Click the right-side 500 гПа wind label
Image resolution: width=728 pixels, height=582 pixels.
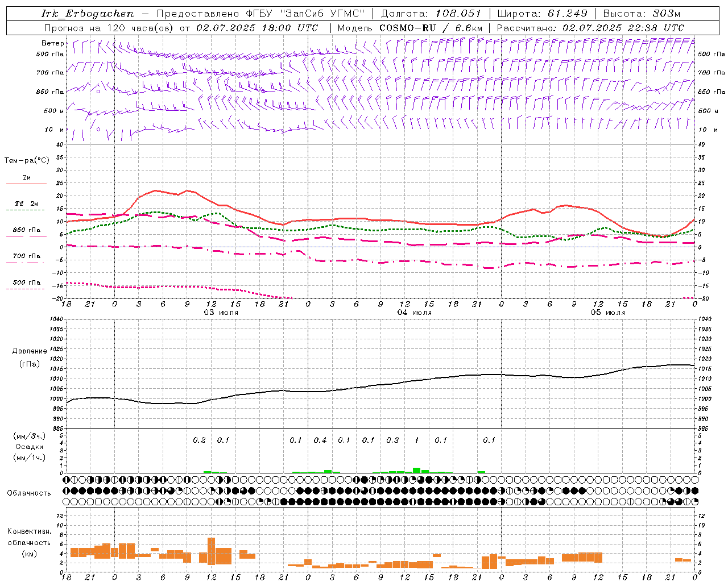coord(712,54)
